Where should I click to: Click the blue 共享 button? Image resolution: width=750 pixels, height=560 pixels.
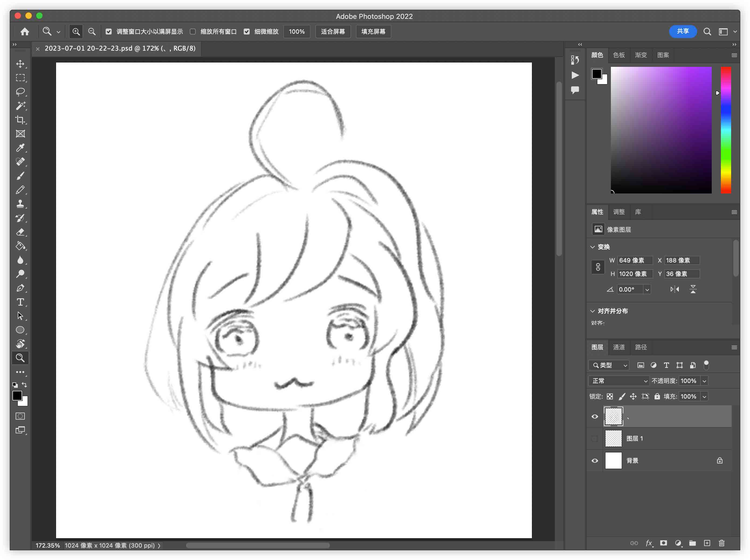click(x=683, y=32)
